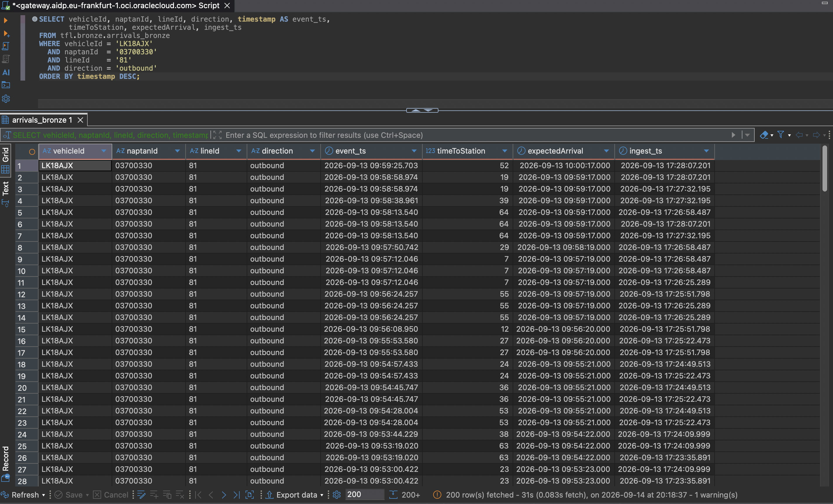The height and width of the screenshot is (504, 833).
Task: Jump to the first row icon
Action: (x=199, y=495)
